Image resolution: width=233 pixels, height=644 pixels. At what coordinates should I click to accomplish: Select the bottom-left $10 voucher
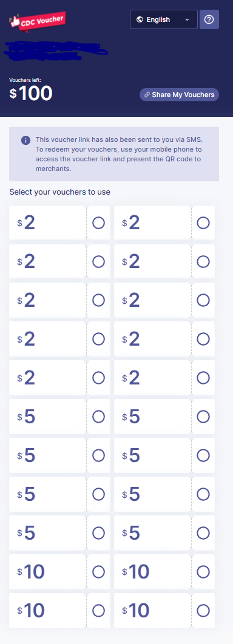pos(59,610)
